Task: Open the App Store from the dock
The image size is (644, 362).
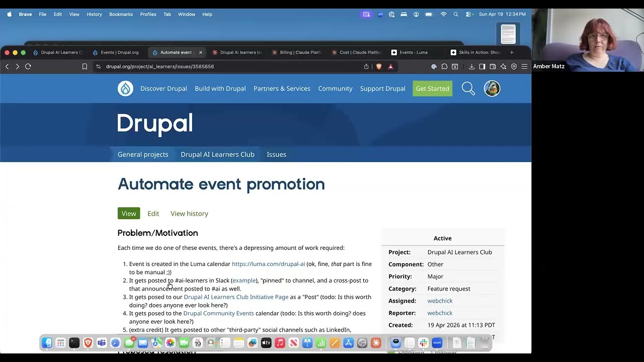Action: point(348,343)
